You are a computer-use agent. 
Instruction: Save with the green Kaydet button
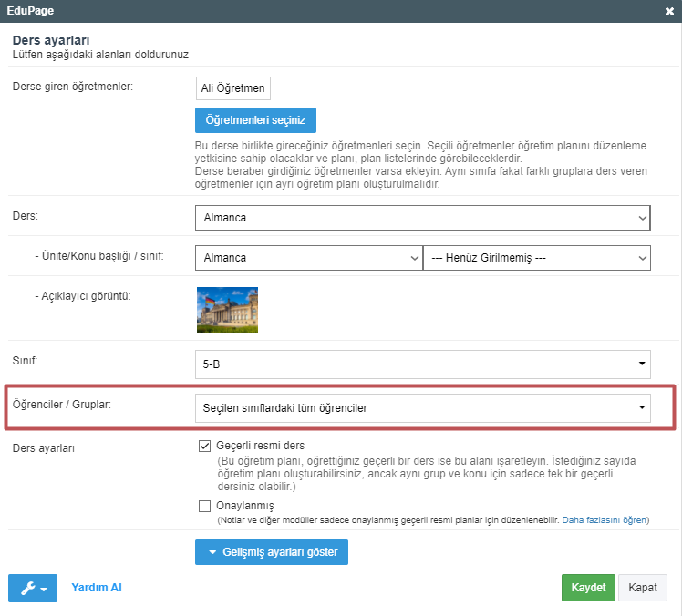[x=588, y=588]
